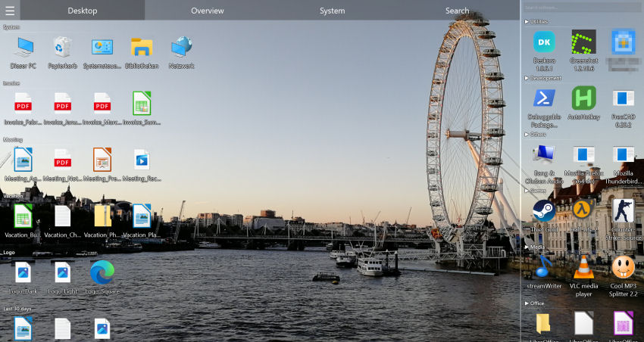Image resolution: width=644 pixels, height=342 pixels.
Task: Click the Meeting group label
Action: click(13, 140)
